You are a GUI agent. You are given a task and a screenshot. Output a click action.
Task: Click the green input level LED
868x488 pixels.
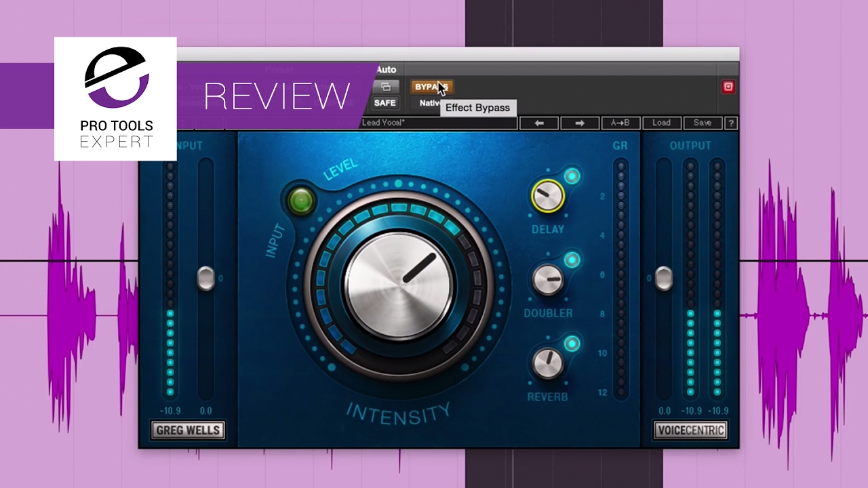(300, 200)
